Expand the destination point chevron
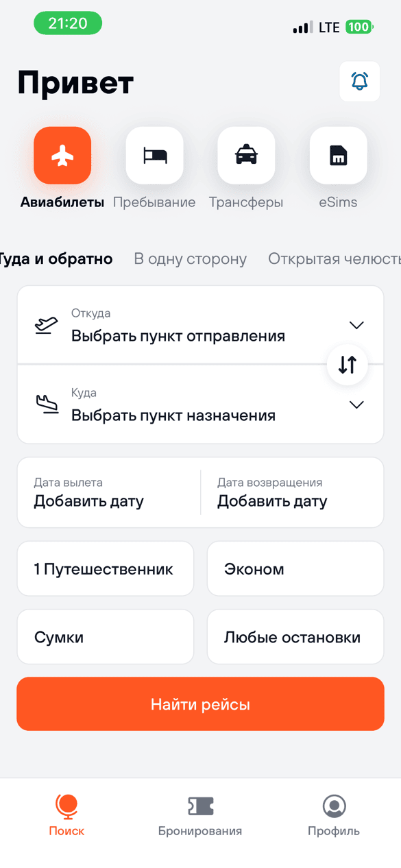Screen dimensions: 401x868 356,405
